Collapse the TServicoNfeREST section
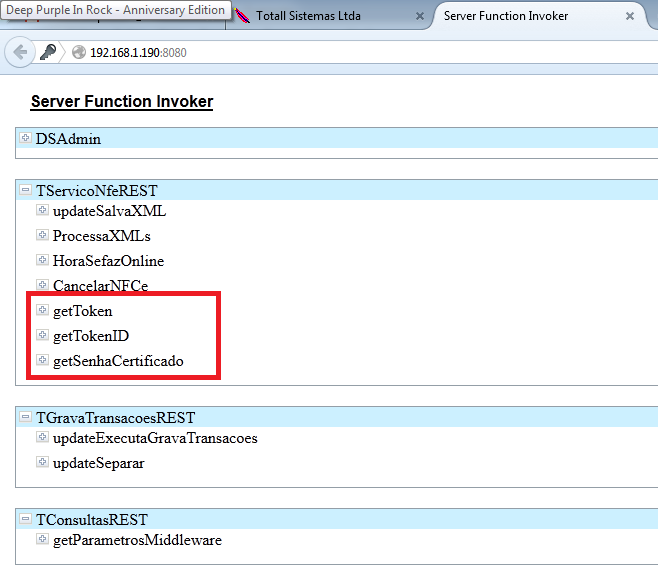The image size is (658, 579). tap(25, 190)
